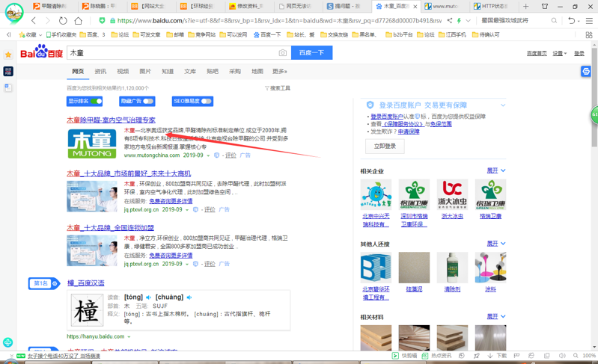Screen dimensions: 598x364
Task: Expand the 相关企业 section via 展开
Action: pos(496,170)
